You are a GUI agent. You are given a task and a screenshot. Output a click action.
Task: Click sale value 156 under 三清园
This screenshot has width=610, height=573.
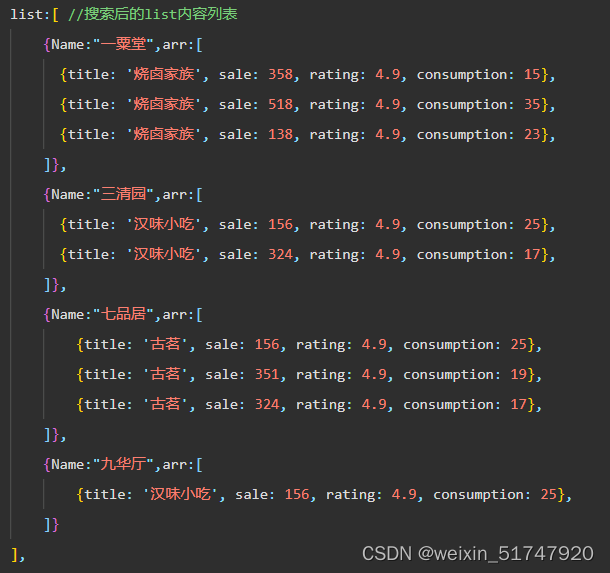pos(280,224)
